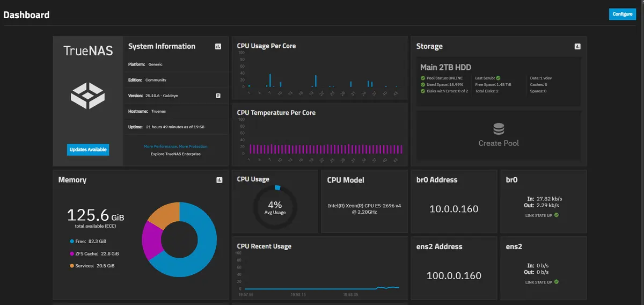
Task: Open the System Information reports chart icon
Action: click(x=218, y=47)
